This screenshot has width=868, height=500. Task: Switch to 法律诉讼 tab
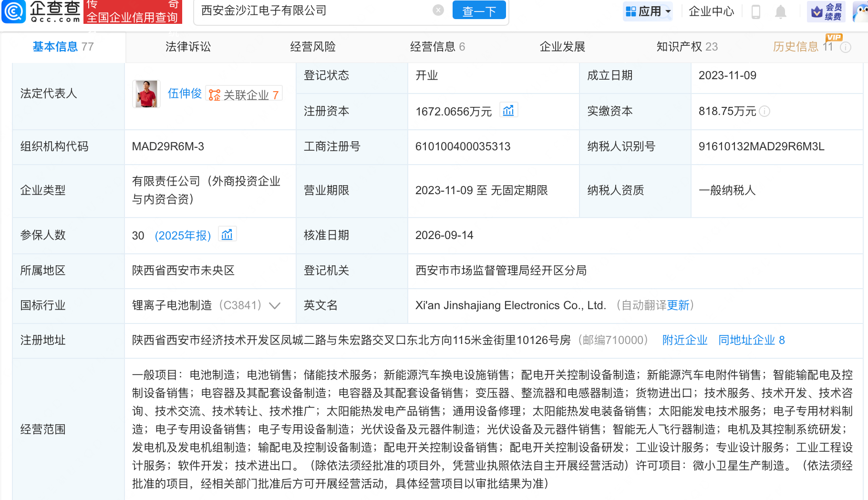pyautogui.click(x=188, y=47)
